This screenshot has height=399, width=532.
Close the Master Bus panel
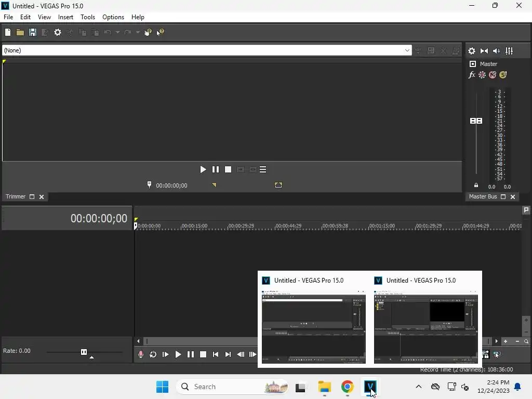click(x=513, y=197)
